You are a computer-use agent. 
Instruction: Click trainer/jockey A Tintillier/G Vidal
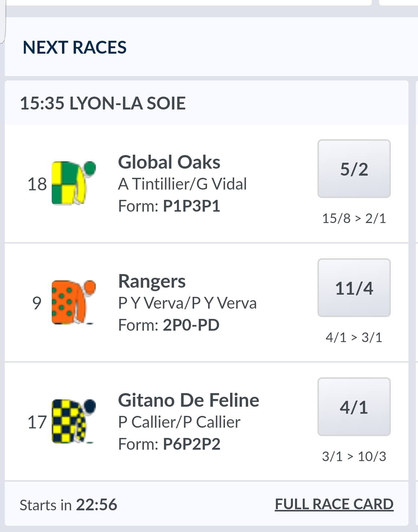pyautogui.click(x=182, y=184)
